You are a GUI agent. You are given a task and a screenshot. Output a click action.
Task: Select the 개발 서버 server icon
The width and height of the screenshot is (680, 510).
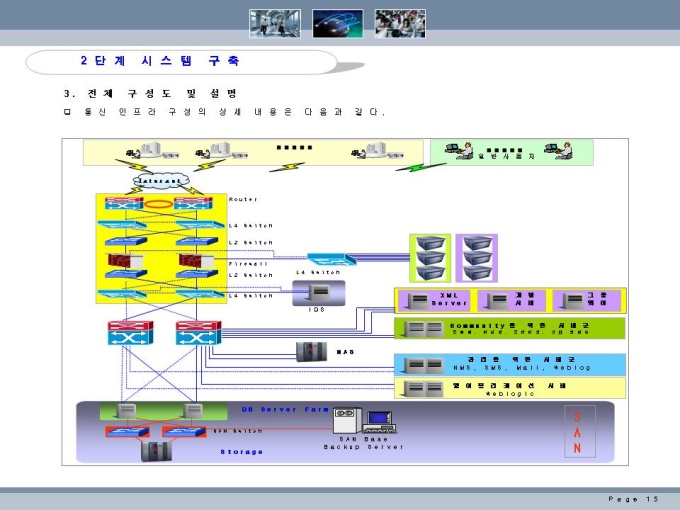coord(497,301)
